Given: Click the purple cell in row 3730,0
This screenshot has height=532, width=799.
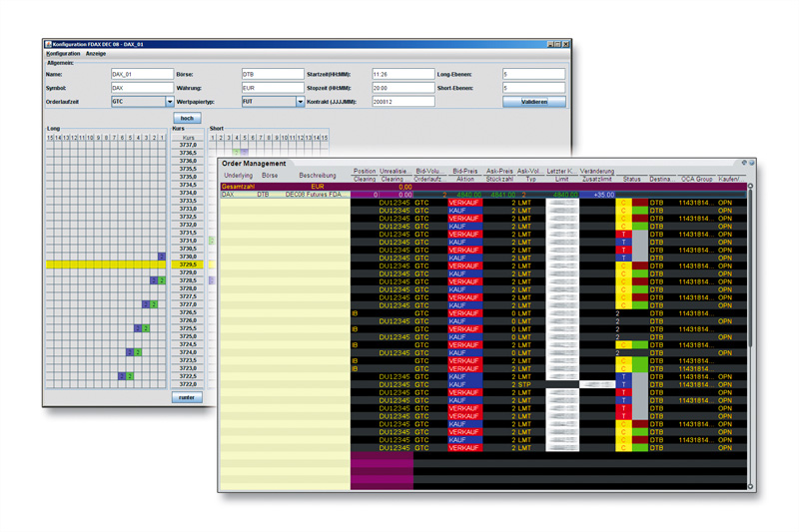Looking at the screenshot, I should (x=161, y=257).
